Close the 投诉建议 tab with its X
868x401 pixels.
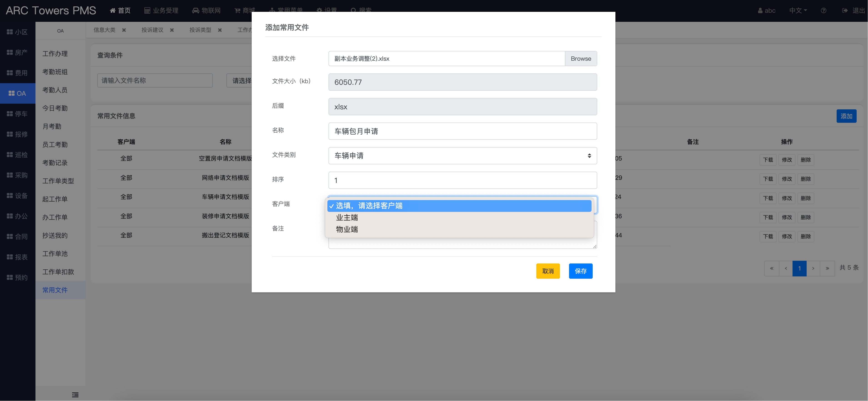point(172,30)
